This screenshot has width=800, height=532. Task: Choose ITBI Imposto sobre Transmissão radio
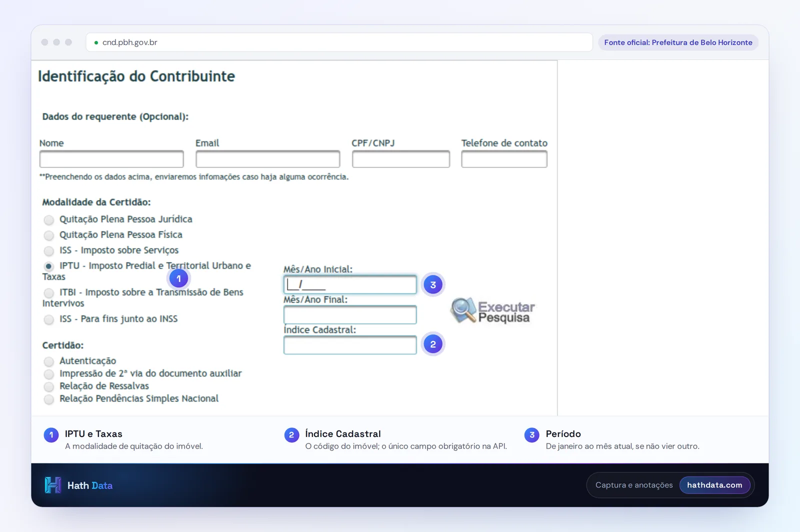pyautogui.click(x=48, y=292)
